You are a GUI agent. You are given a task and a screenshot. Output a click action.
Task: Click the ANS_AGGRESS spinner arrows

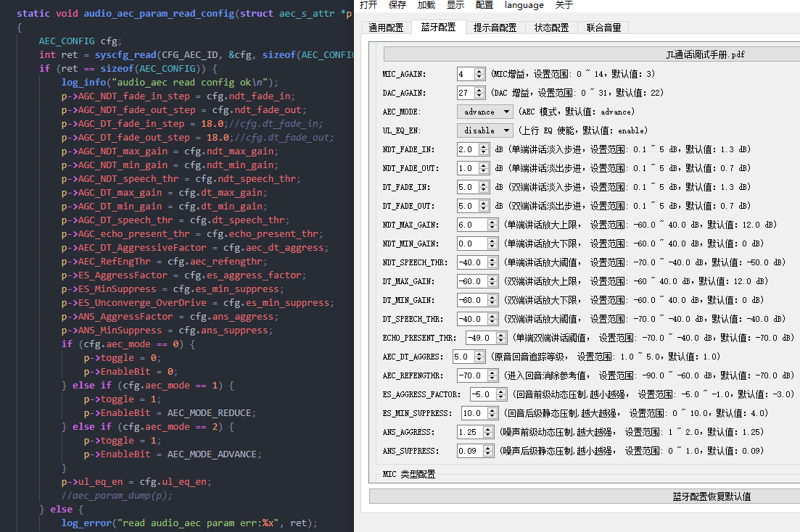488,433
